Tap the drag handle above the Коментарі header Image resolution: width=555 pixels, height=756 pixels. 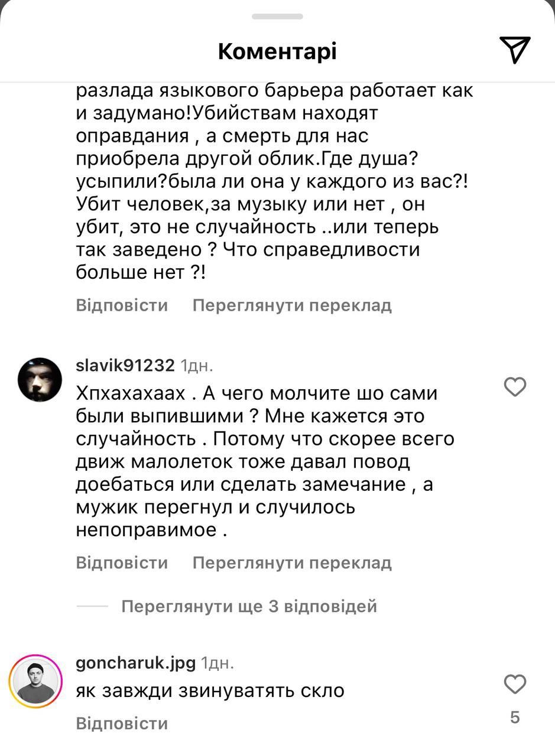click(x=277, y=17)
